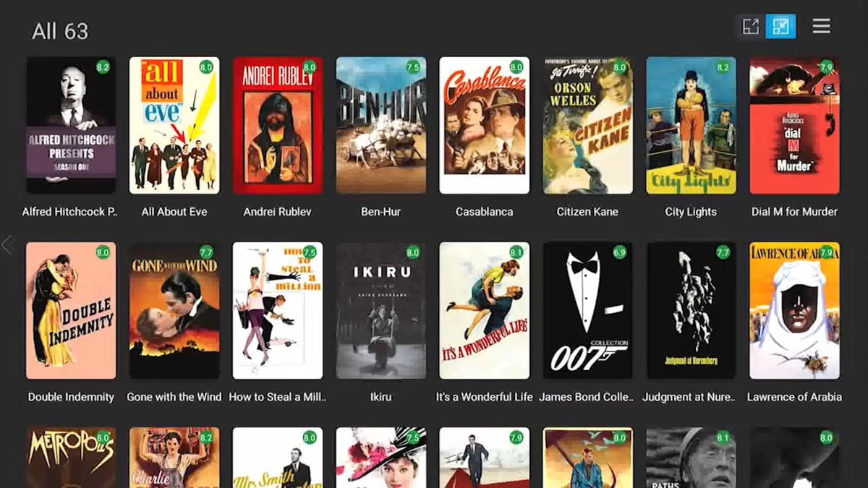The height and width of the screenshot is (488, 868).
Task: Select the Ikiru poster
Action: tap(381, 310)
